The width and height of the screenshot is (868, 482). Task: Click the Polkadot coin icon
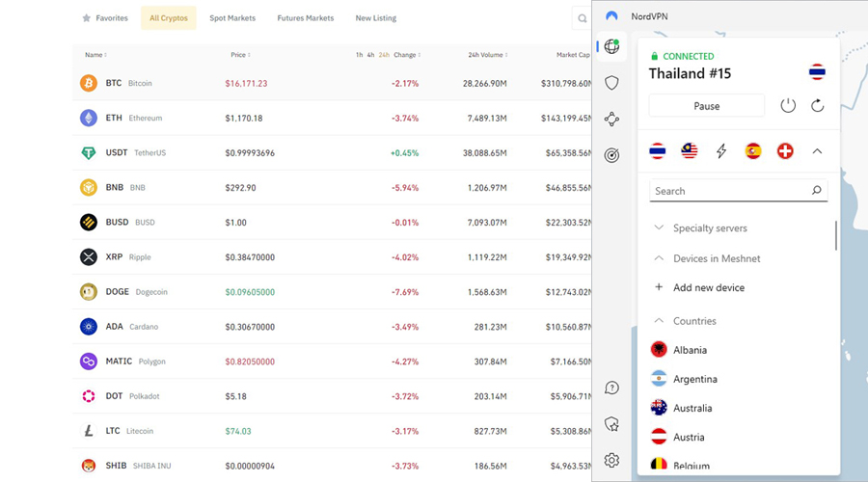[x=89, y=396]
